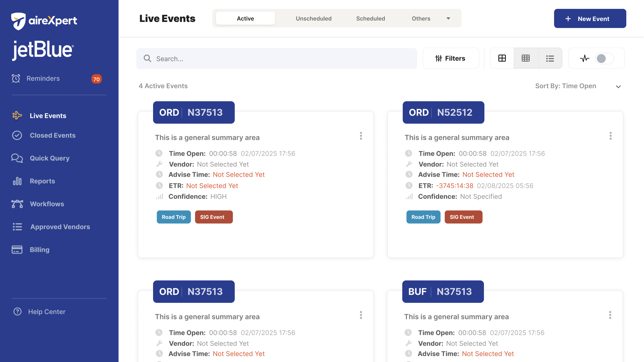Image resolution: width=644 pixels, height=362 pixels.
Task: Click ORD N52512 Vendor Not Selected Yet
Action: pos(472,164)
